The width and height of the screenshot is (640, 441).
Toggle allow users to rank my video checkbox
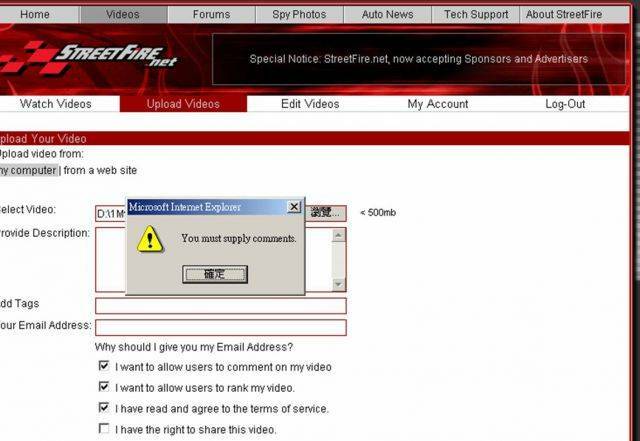(x=104, y=386)
